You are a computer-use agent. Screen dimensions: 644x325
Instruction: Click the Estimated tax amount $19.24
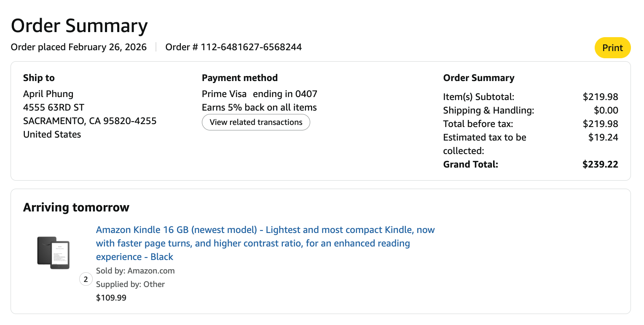point(603,137)
